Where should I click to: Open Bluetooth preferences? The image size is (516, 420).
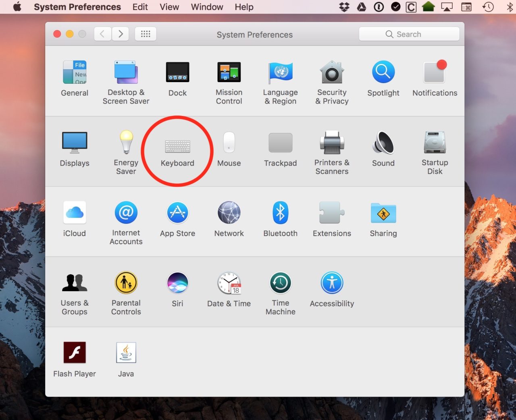pyautogui.click(x=281, y=219)
